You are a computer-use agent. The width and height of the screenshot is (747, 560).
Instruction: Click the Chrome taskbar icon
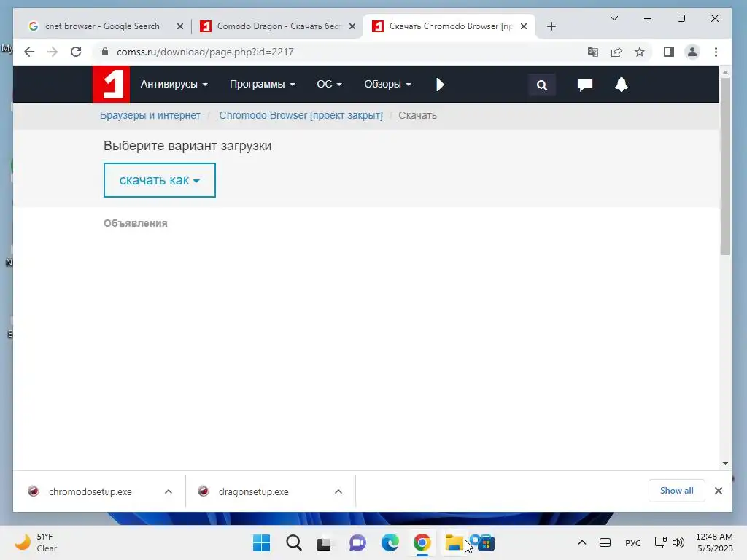pyautogui.click(x=422, y=542)
